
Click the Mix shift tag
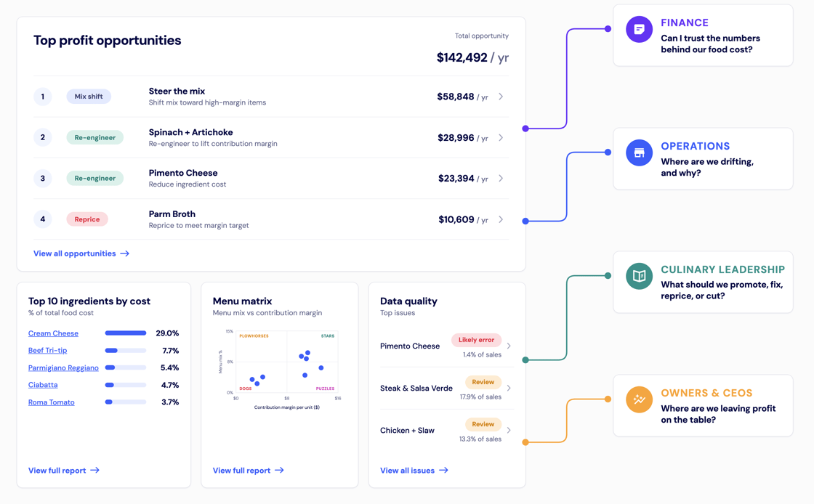[89, 97]
